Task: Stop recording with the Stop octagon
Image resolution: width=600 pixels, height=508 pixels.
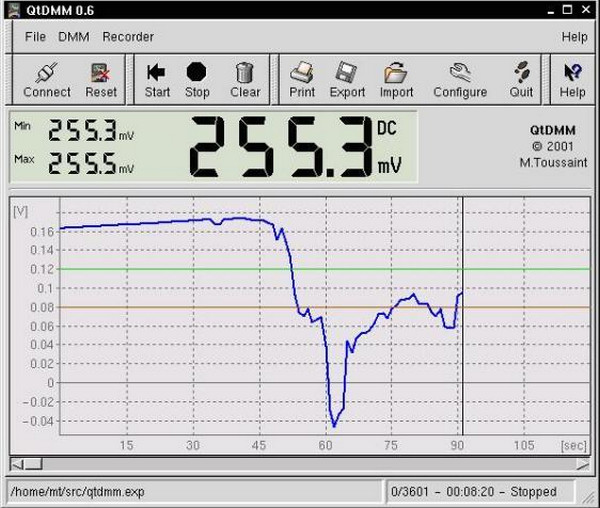Action: 197,72
